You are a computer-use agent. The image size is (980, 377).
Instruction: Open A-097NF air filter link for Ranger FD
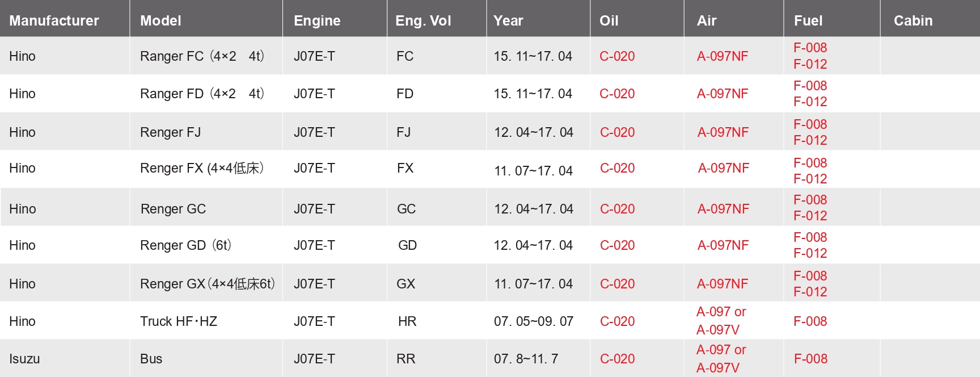pos(723,94)
